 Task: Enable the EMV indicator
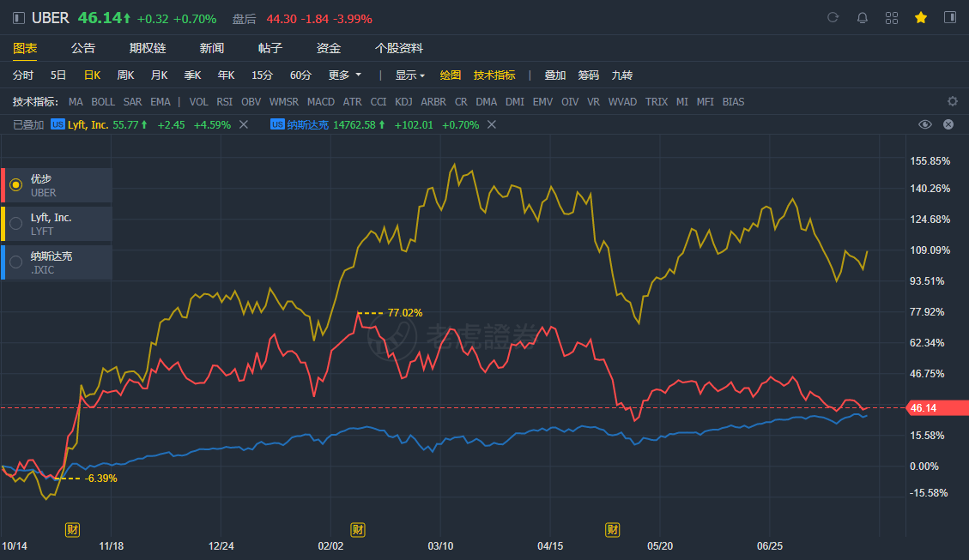coord(542,102)
